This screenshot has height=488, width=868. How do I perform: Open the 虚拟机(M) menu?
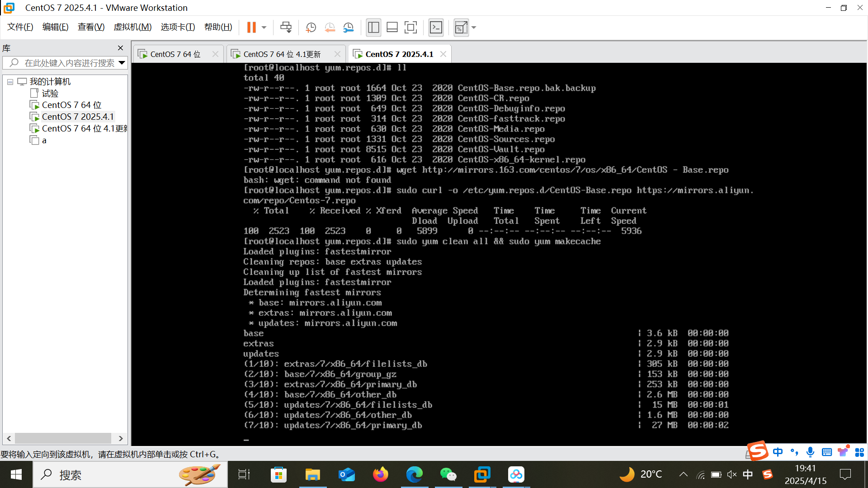tap(132, 27)
